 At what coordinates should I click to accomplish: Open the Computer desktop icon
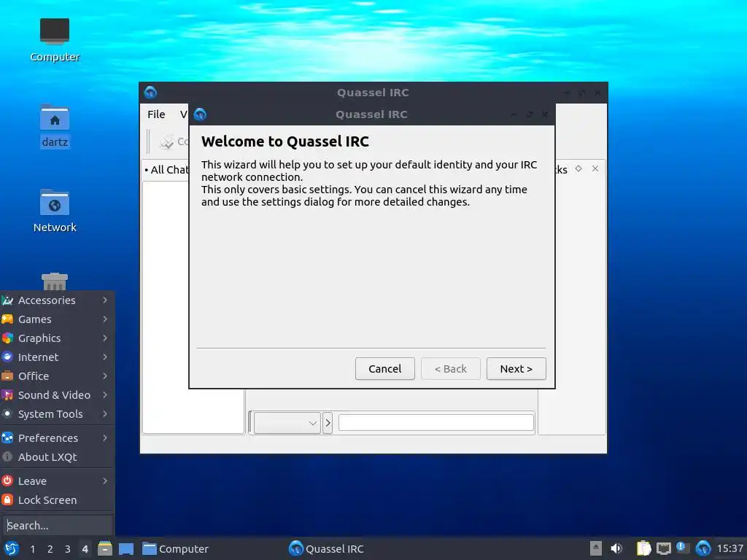tap(55, 40)
